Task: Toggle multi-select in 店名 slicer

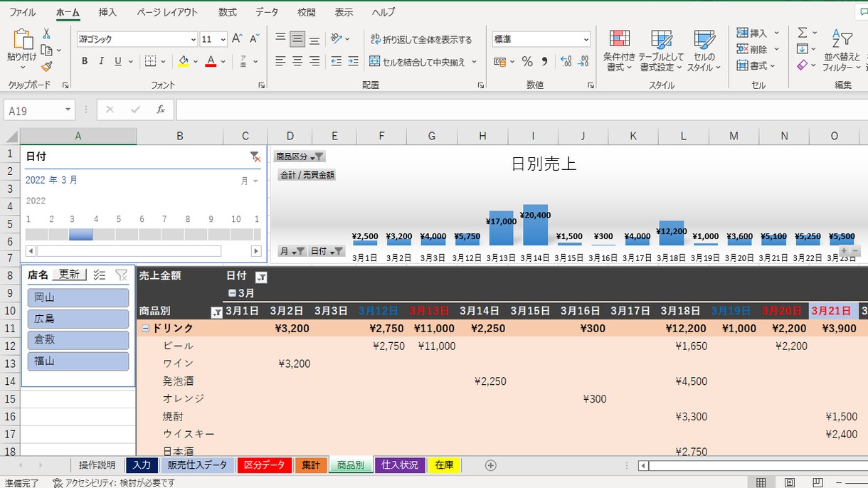Action: tap(100, 275)
